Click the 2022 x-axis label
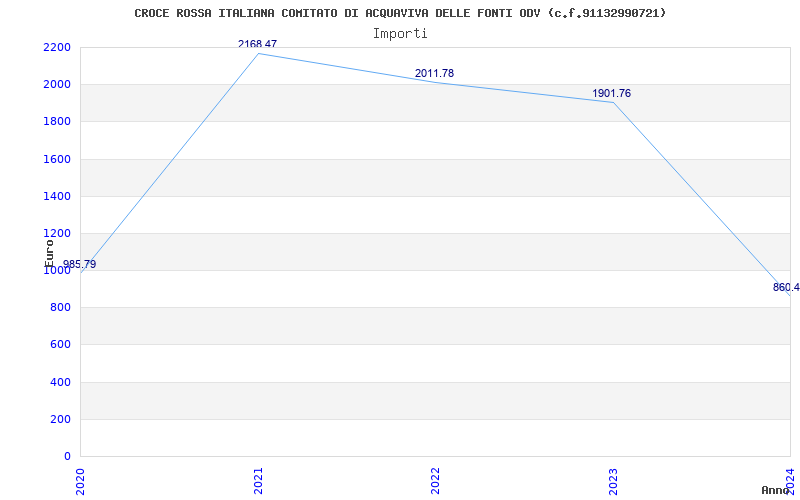 click(x=435, y=481)
